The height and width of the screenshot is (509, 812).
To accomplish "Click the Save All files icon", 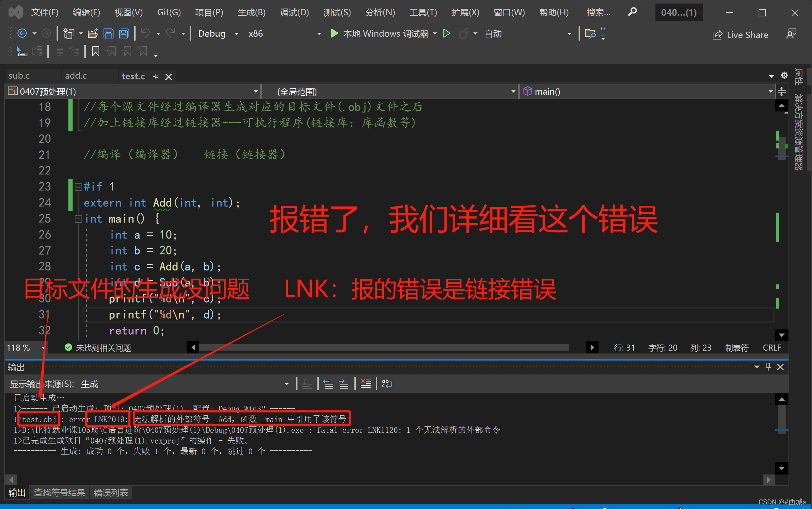I will pos(124,33).
